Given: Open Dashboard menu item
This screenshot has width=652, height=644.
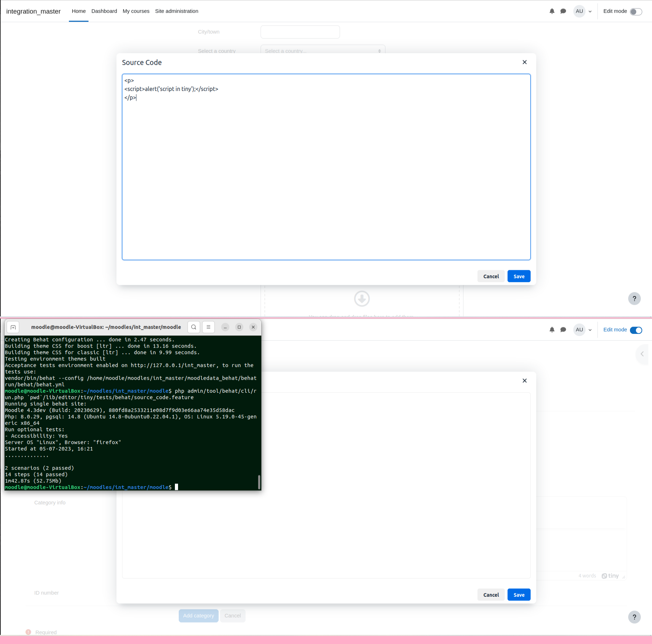Looking at the screenshot, I should [104, 11].
